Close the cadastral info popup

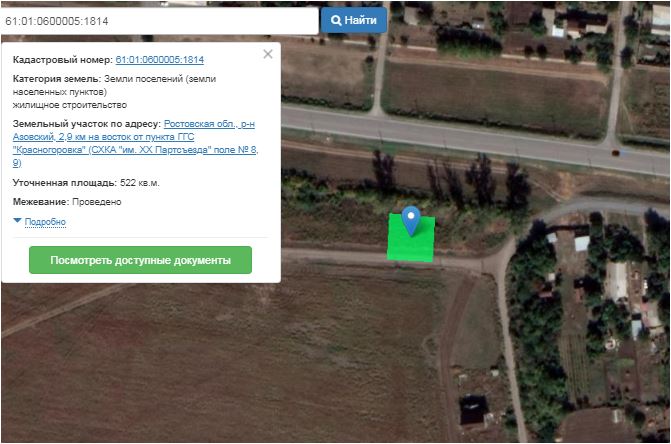(268, 54)
